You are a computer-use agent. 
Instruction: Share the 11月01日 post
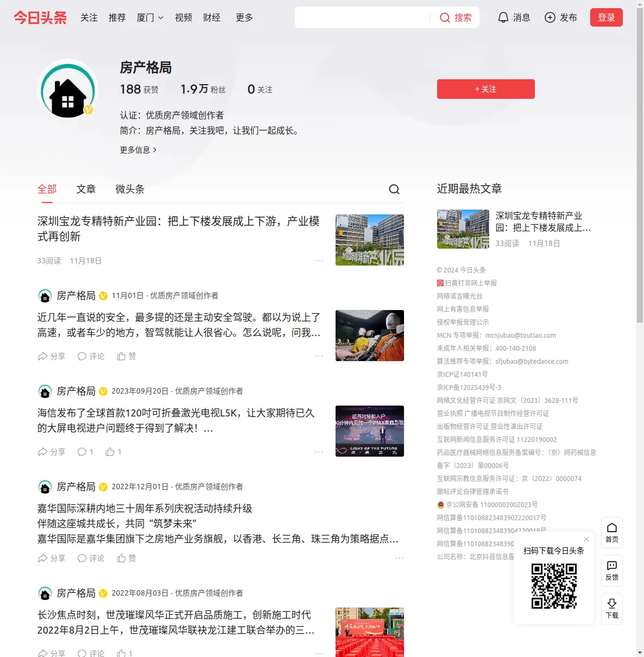(x=52, y=356)
